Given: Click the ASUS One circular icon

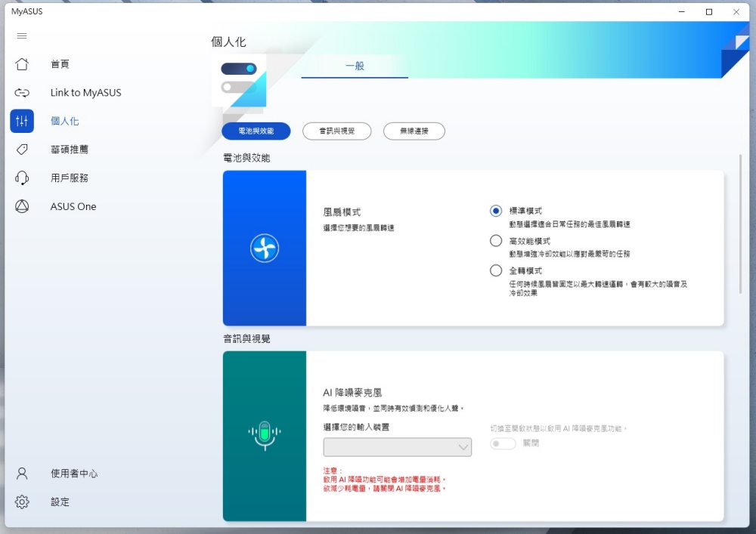Looking at the screenshot, I should pos(22,206).
